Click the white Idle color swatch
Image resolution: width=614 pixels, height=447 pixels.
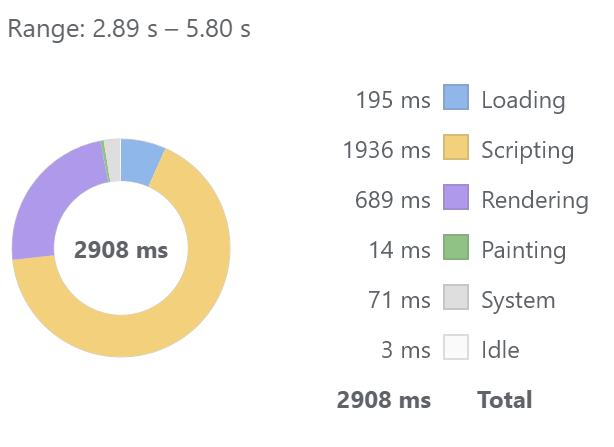tap(456, 347)
